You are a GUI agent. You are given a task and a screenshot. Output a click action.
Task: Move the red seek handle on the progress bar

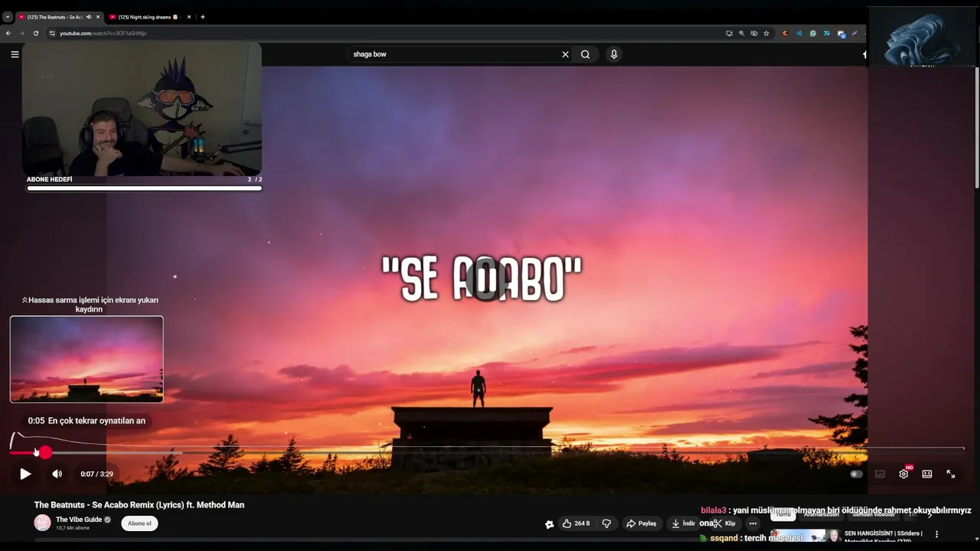click(46, 452)
